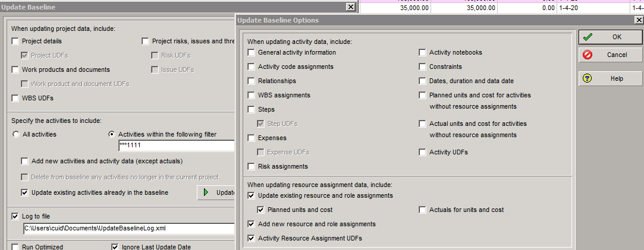Tick the Risk assignments checkbox

coord(252,166)
